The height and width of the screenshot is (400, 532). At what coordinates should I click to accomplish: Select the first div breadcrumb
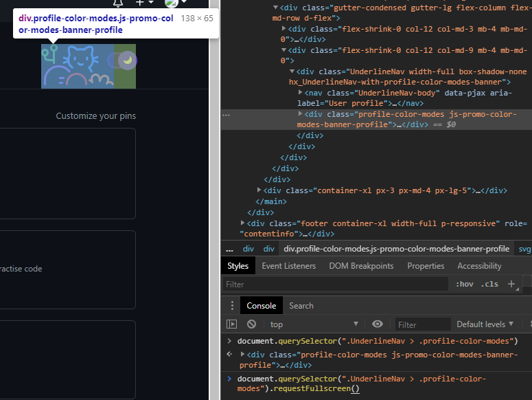coord(248,249)
